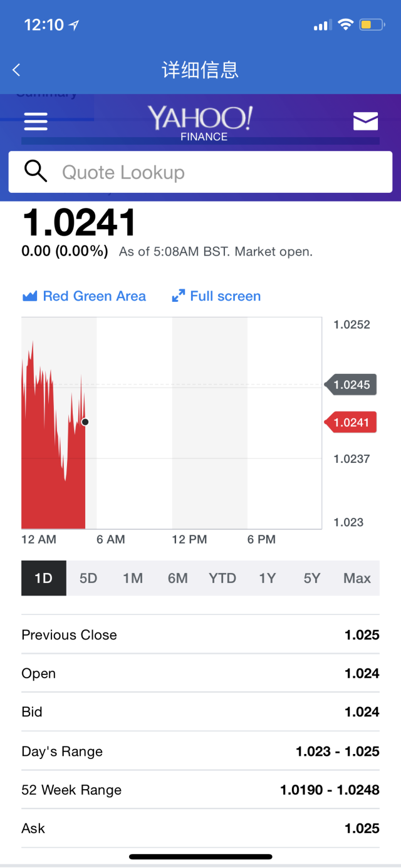Click the Quote Lookup search field

point(200,172)
